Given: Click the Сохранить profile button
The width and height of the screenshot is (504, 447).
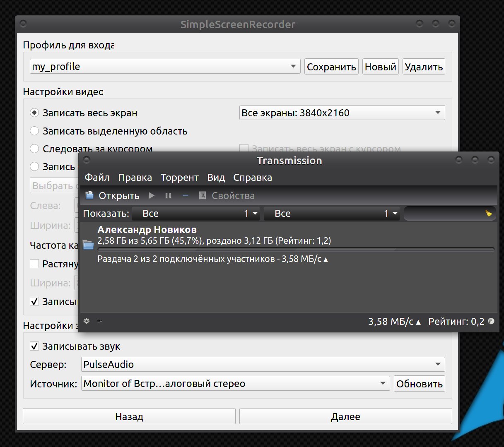Looking at the screenshot, I should click(x=331, y=67).
